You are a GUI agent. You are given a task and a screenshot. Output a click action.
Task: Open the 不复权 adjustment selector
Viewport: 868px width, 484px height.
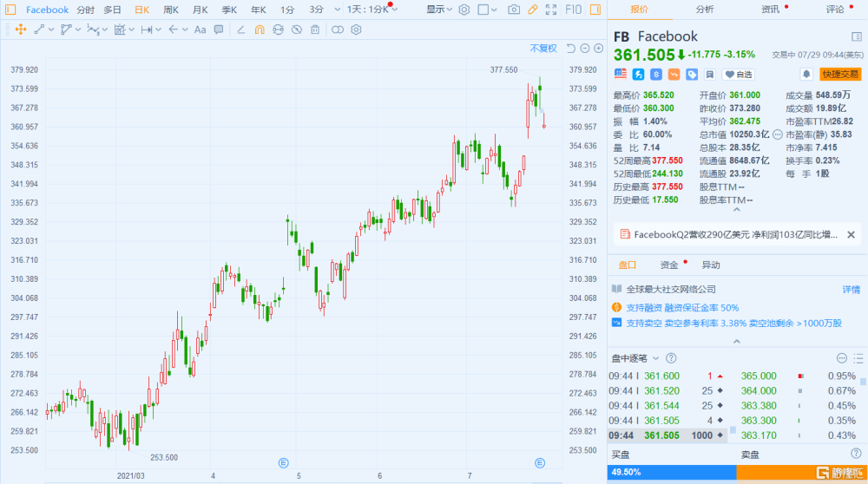tap(543, 49)
